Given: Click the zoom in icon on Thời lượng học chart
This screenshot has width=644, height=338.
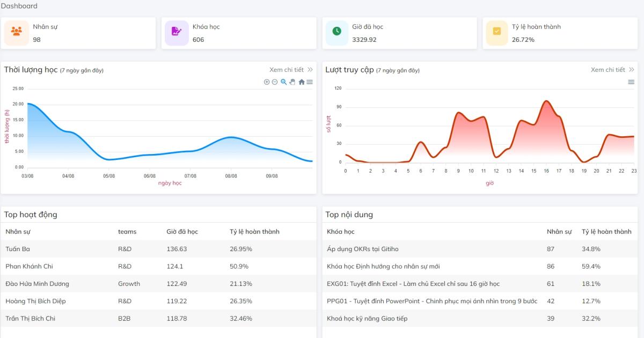Looking at the screenshot, I should pos(267,82).
